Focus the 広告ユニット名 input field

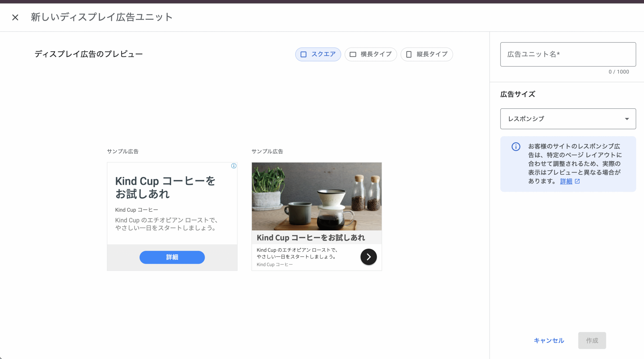[x=568, y=54]
